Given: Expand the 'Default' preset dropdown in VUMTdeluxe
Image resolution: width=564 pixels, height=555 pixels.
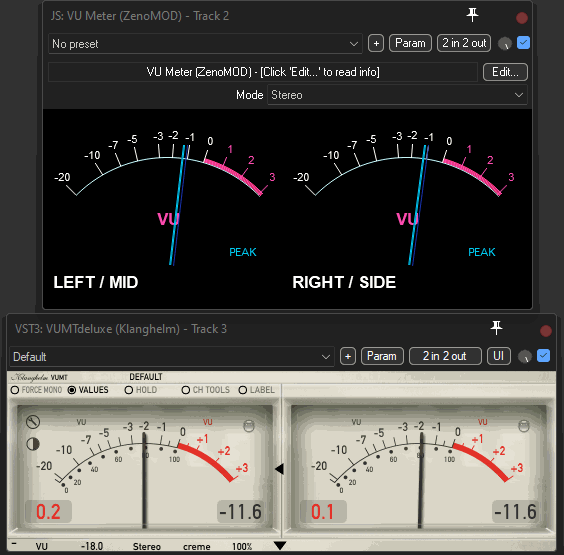Looking at the screenshot, I should pos(172,357).
